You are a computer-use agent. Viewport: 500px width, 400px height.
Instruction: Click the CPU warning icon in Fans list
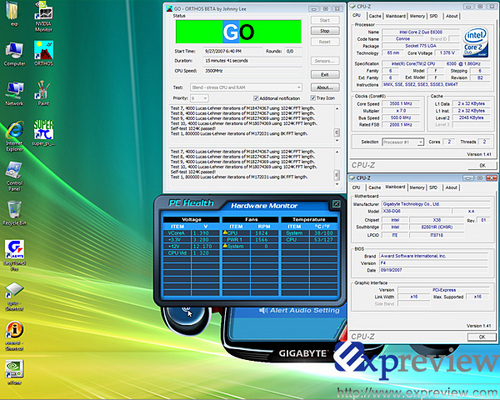click(225, 233)
